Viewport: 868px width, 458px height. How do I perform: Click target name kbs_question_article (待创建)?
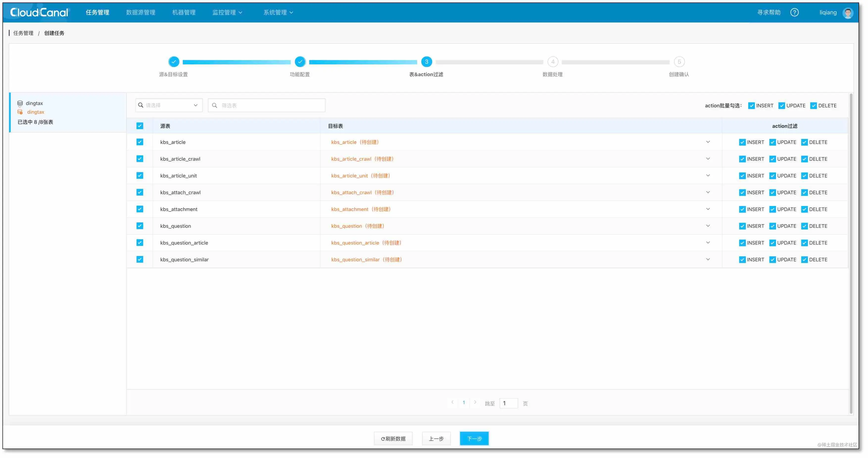[366, 243]
